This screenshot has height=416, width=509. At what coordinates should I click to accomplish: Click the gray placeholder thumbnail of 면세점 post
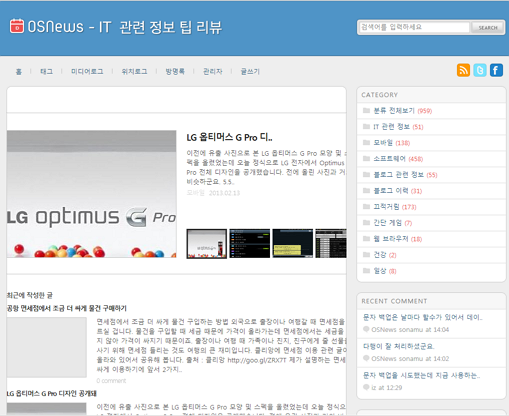(x=47, y=347)
